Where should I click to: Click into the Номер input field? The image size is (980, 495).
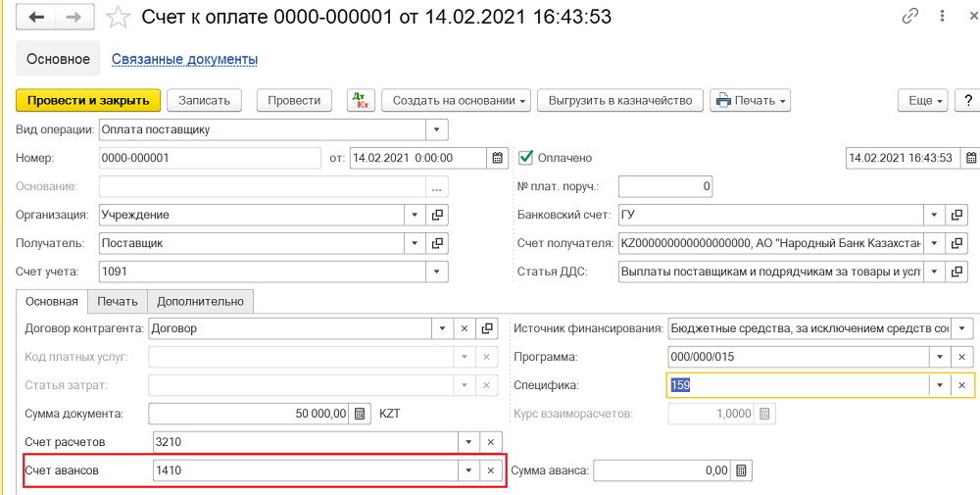(x=209, y=158)
